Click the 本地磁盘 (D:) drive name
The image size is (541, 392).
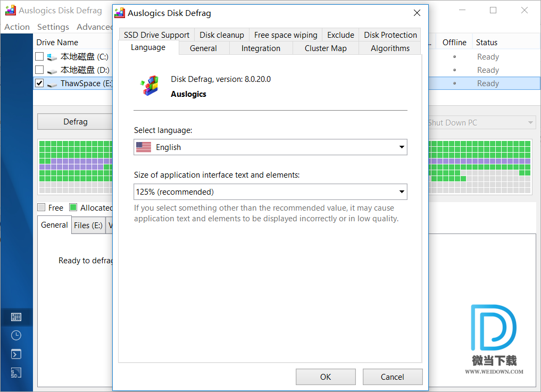(85, 70)
